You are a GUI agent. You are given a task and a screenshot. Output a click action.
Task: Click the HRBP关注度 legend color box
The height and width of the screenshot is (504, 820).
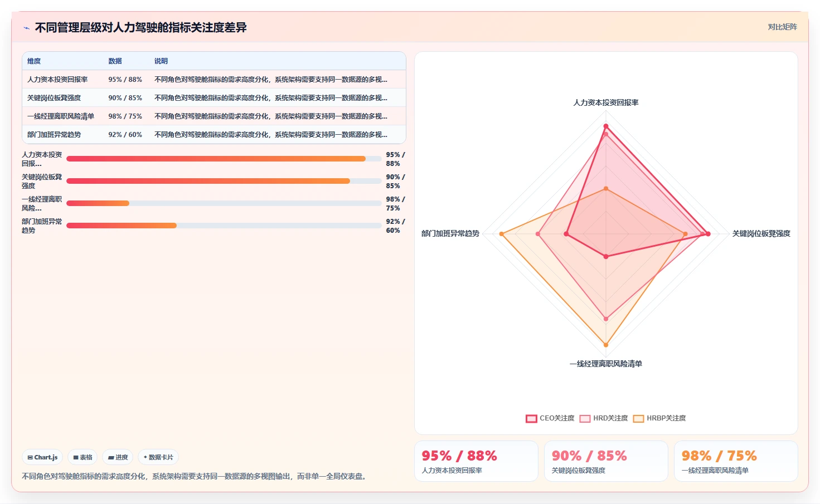click(x=638, y=419)
